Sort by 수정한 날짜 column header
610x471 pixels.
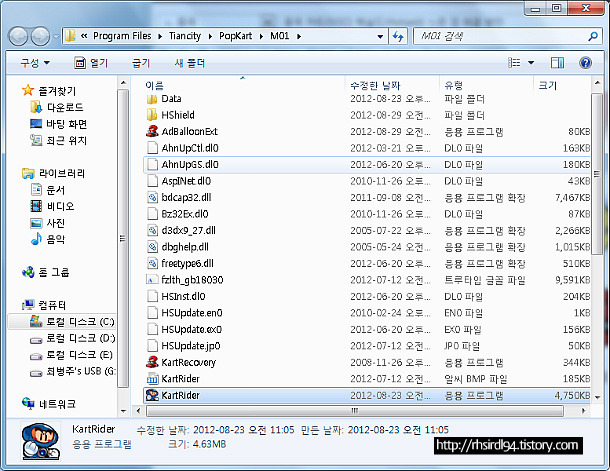click(x=375, y=85)
